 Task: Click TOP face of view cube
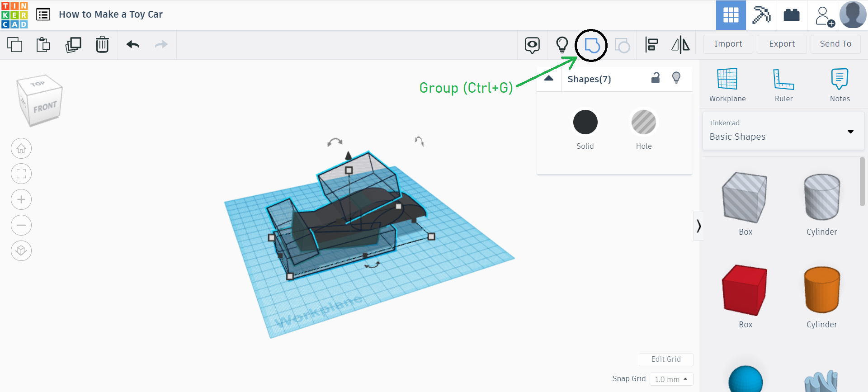pos(38,84)
